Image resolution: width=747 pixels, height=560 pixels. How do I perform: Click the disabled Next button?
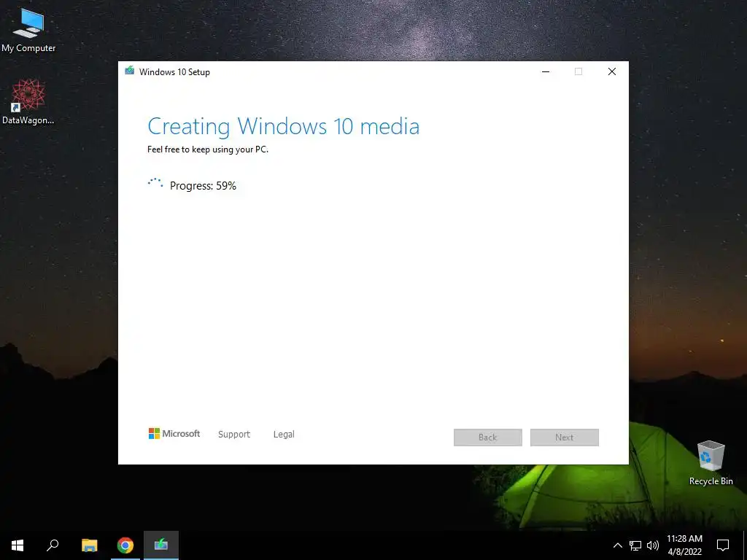[565, 437]
